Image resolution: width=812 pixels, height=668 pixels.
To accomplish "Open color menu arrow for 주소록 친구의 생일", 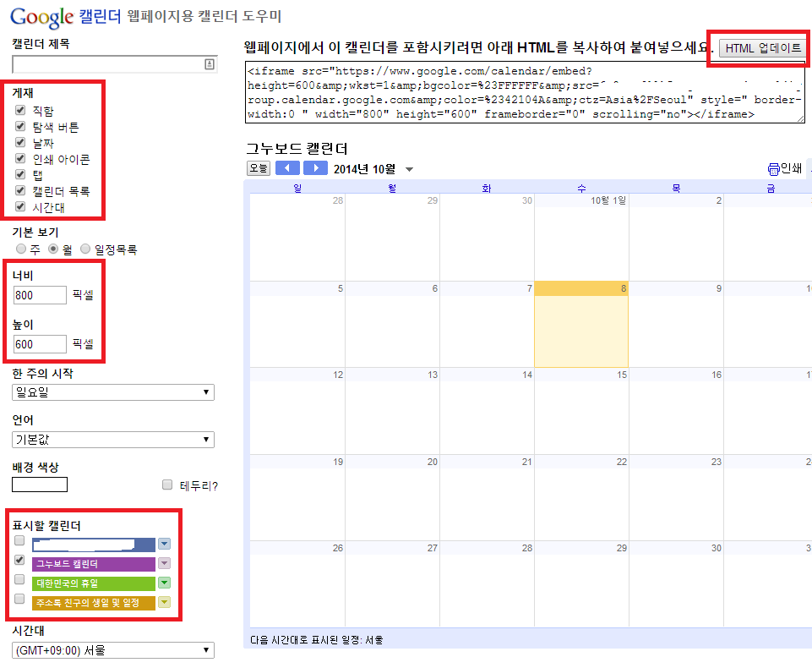I will (x=165, y=602).
